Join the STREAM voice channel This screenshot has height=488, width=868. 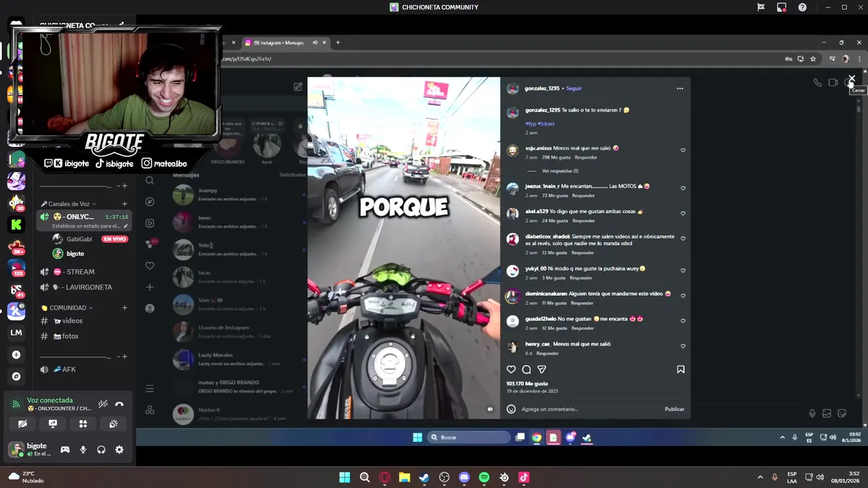[85, 272]
